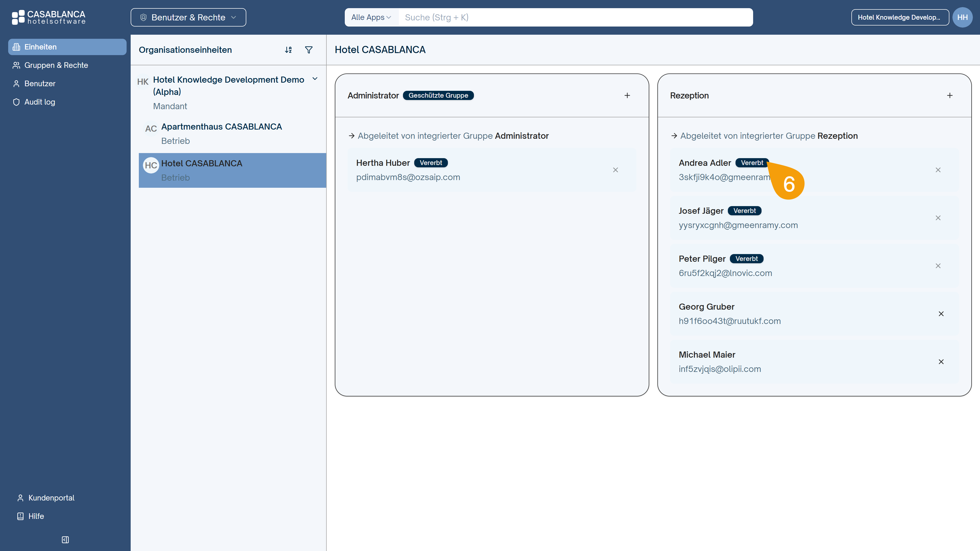Click the Vererbt badge next to Josef Jäger
The image size is (980, 551).
744,211
